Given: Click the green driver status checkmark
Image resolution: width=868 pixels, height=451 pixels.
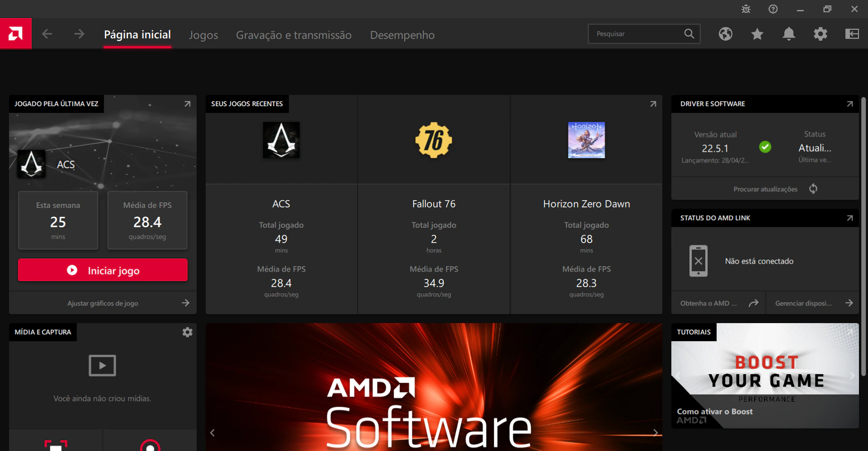Looking at the screenshot, I should point(765,147).
